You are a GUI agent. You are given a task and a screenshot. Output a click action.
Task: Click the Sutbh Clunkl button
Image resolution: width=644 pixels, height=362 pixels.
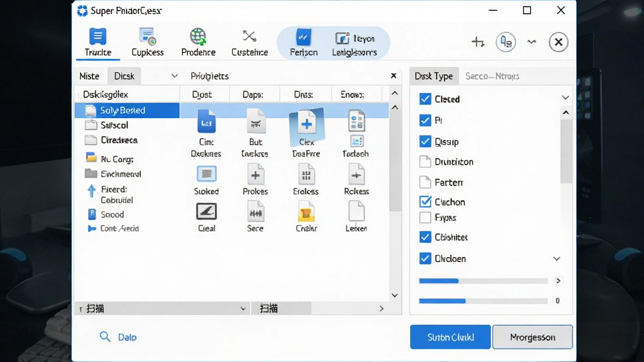click(450, 337)
